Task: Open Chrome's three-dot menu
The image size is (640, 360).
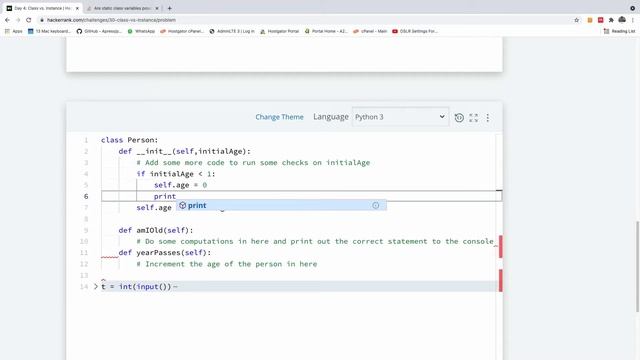Action: point(633,20)
